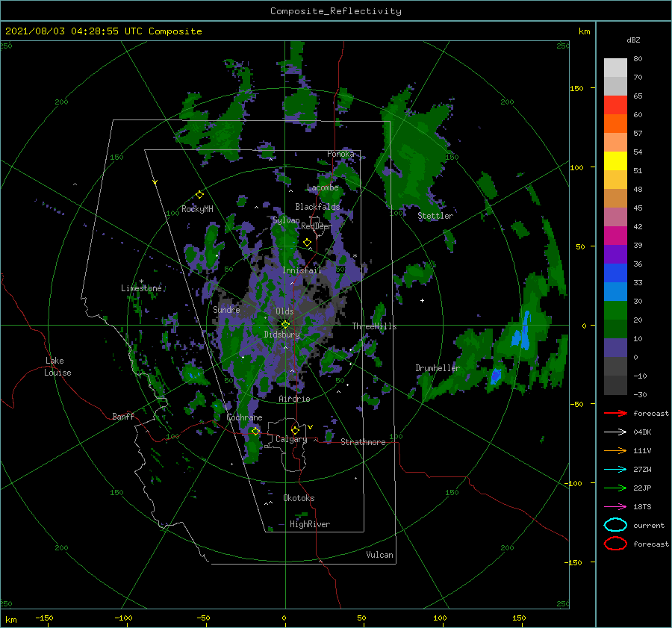
Task: Click the Strathmore label
Action: click(363, 442)
